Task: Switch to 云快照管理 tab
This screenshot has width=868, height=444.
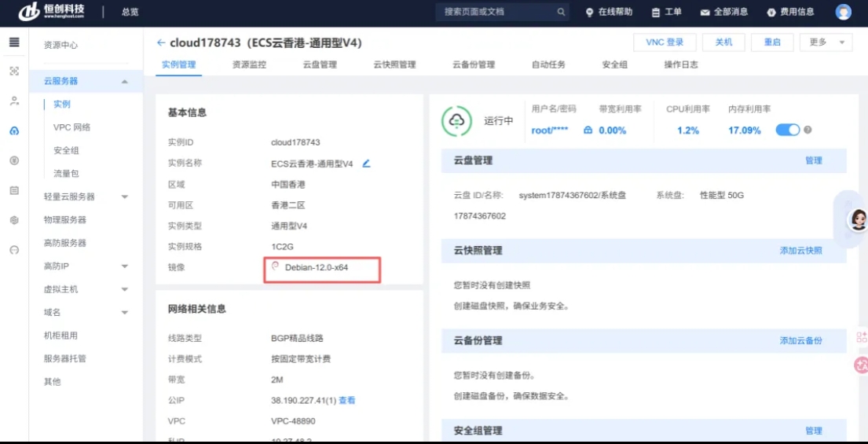Action: pos(394,64)
